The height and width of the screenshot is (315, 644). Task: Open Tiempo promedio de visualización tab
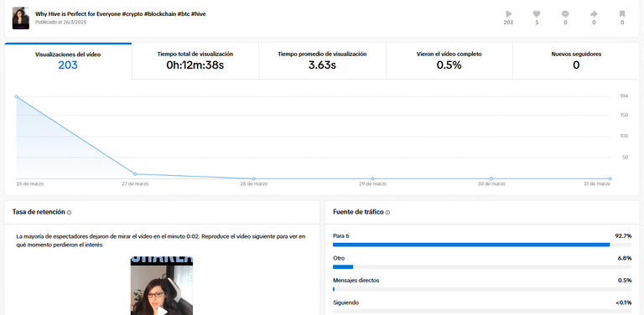(322, 61)
